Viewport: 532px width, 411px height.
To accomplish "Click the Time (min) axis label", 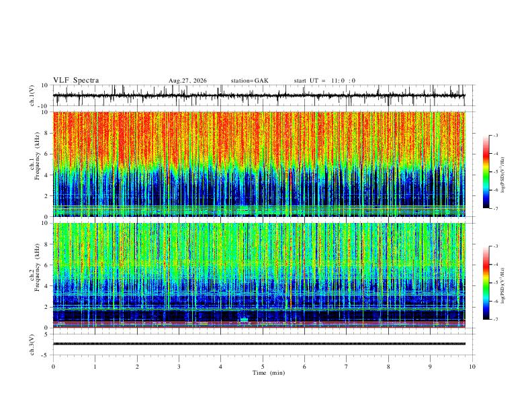I will click(269, 373).
